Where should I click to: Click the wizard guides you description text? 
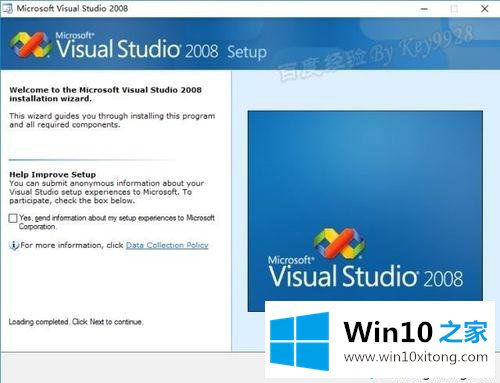click(x=112, y=120)
